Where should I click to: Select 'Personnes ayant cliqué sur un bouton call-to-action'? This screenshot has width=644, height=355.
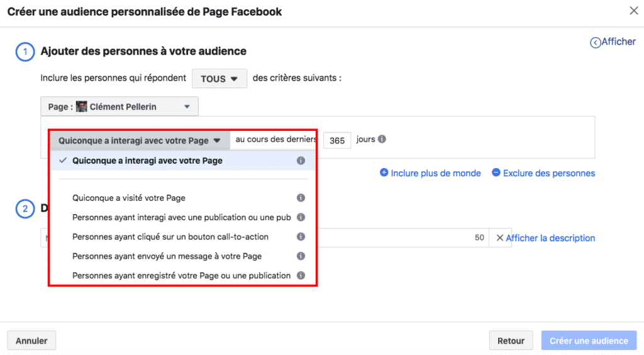coord(170,237)
